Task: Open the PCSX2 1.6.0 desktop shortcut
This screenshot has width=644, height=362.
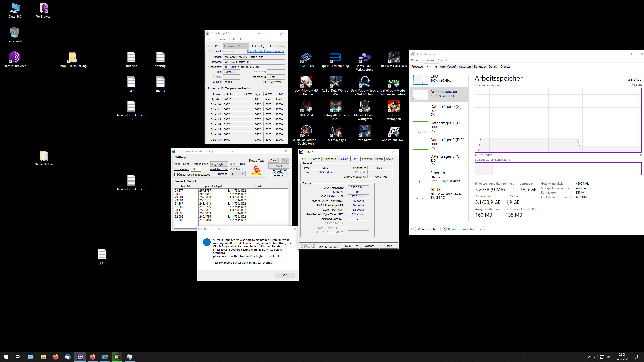Action: 306,58
